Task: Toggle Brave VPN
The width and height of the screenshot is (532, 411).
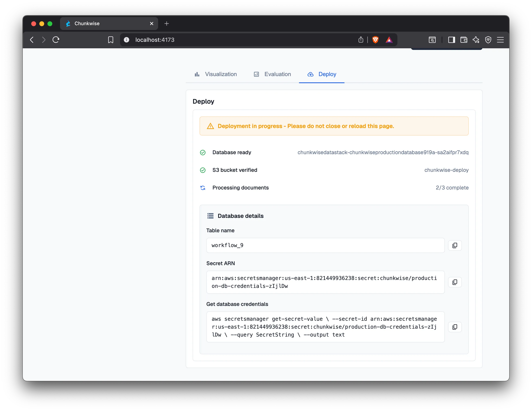Action: coord(488,40)
